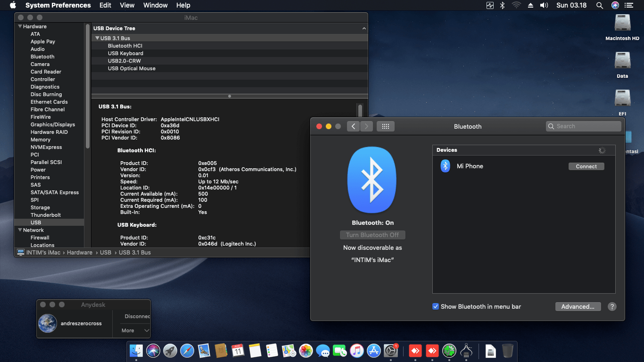This screenshot has width=644, height=362.
Task: Collapse the USB 3.1 Bus tree node
Action: 97,38
